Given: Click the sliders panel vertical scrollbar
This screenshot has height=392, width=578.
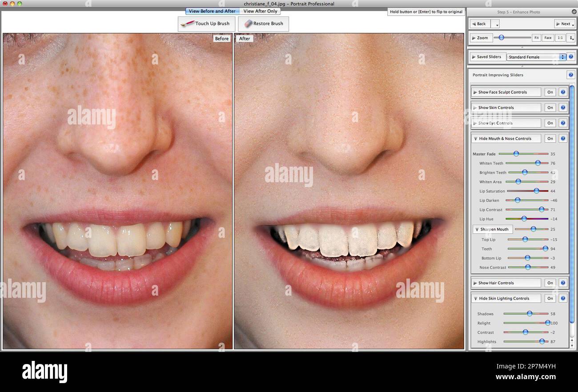Looking at the screenshot, I should pyautogui.click(x=572, y=213).
